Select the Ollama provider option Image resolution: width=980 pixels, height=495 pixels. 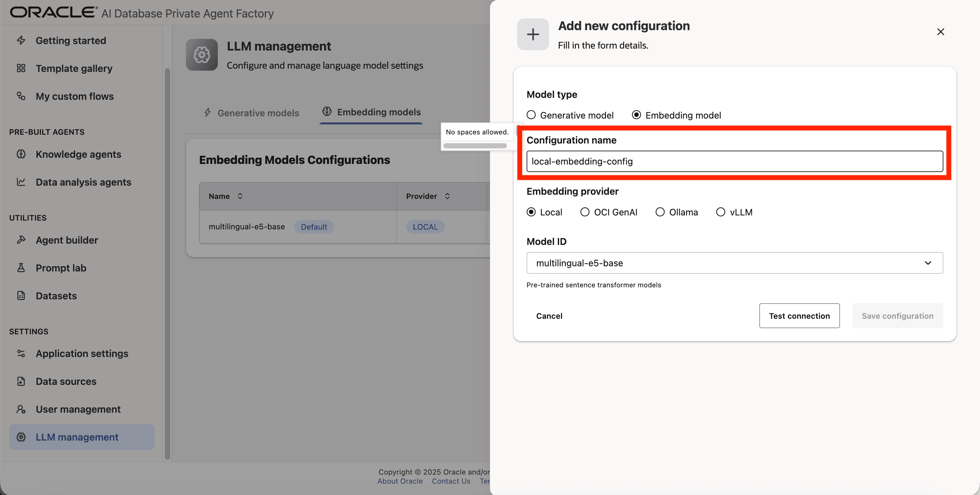click(660, 212)
